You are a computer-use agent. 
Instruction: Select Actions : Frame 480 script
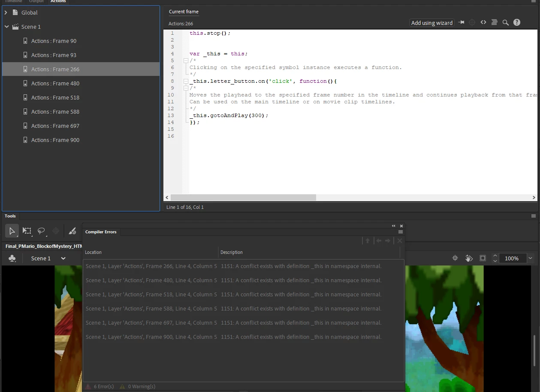81,83
